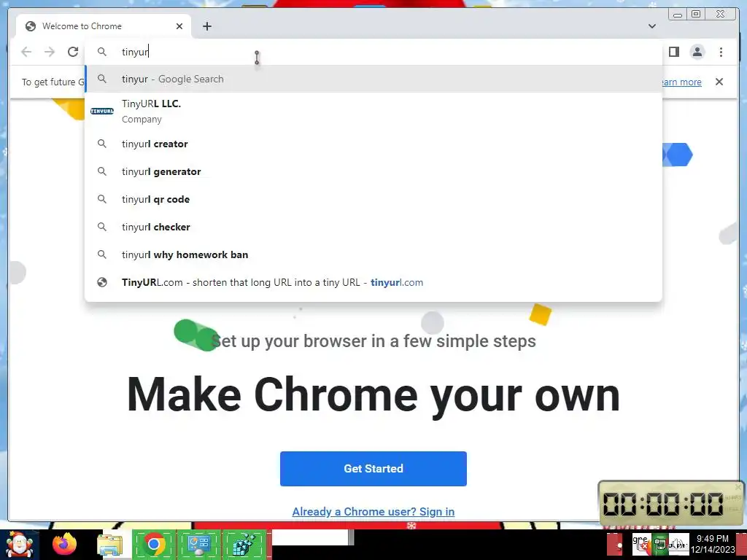Screen dimensions: 747x560
Task: Click the magnifier beside 'tinyurl checker'
Action: 102,227
